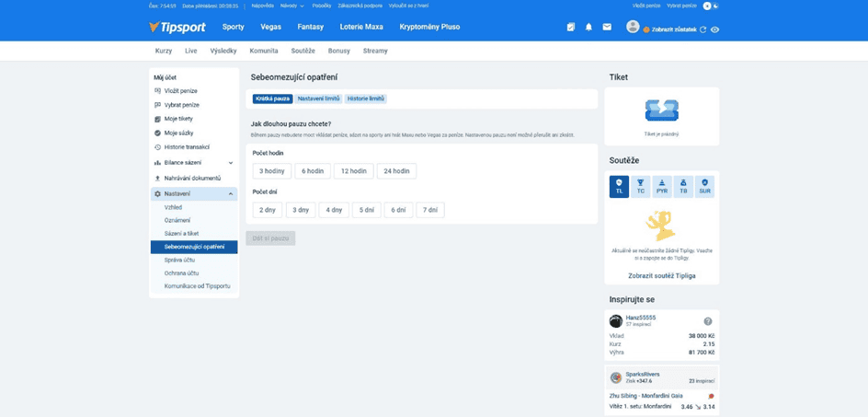
Task: Click the Nastavení gear icon
Action: coord(158,193)
